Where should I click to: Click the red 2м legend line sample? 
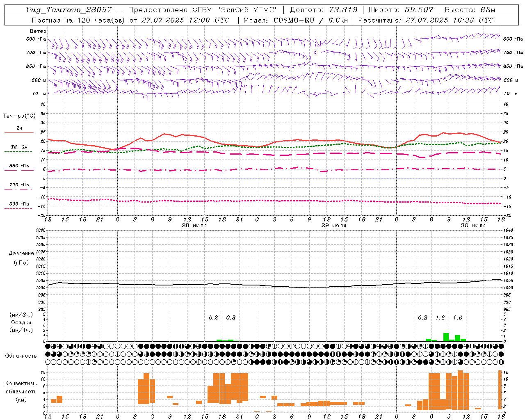[19, 132]
